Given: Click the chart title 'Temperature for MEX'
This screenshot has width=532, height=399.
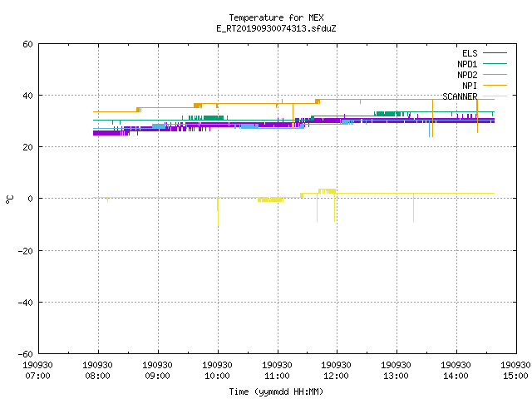Looking at the screenshot, I should [276, 17].
